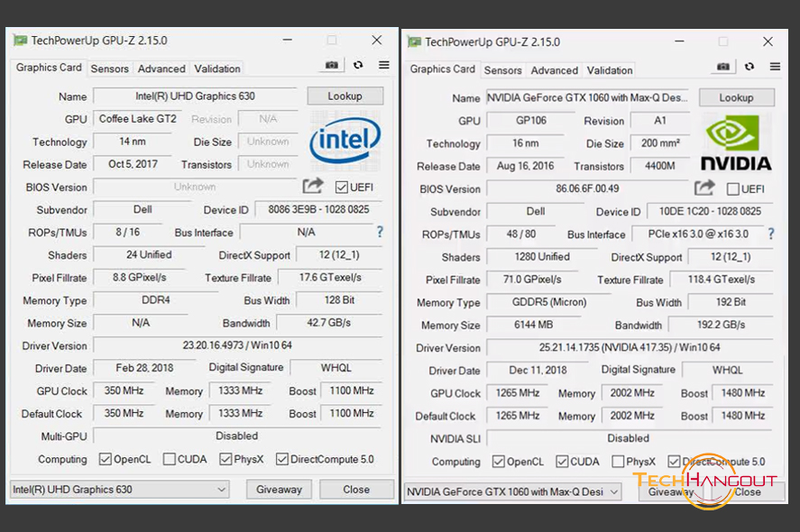Click the "Dec 11, 2018" driver date value
The image size is (800, 532).
(x=538, y=371)
